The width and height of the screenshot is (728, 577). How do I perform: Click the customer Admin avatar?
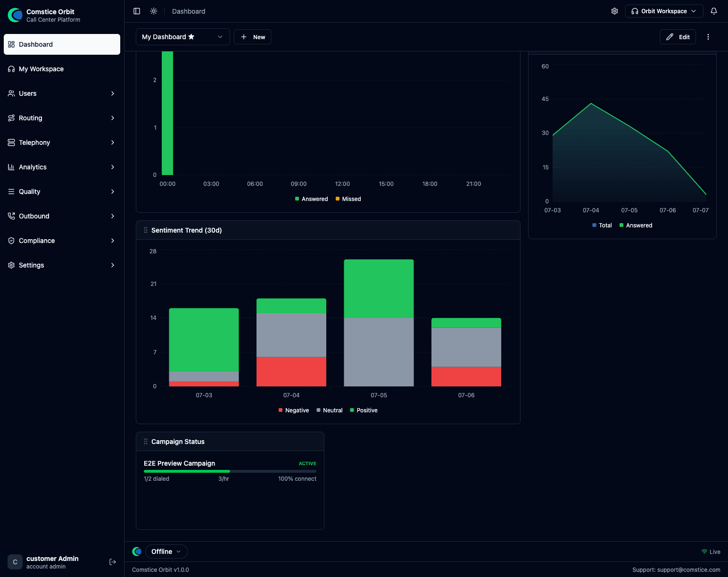pyautogui.click(x=15, y=562)
